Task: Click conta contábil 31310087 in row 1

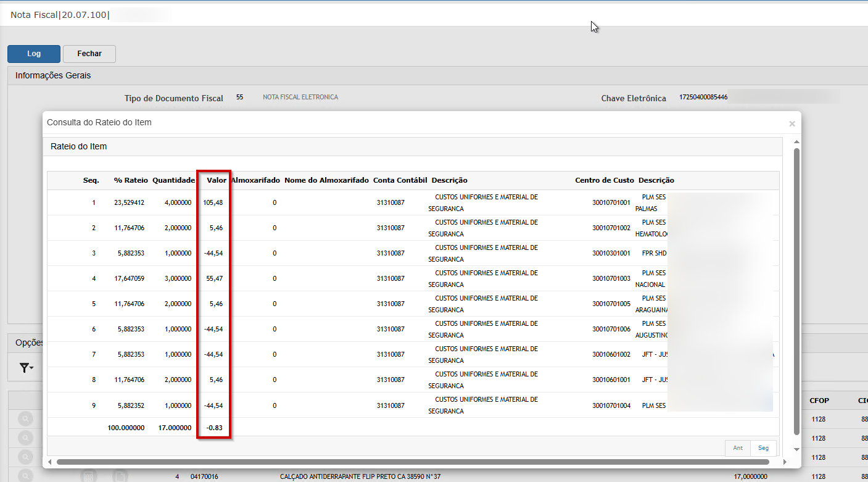Action: pos(391,202)
